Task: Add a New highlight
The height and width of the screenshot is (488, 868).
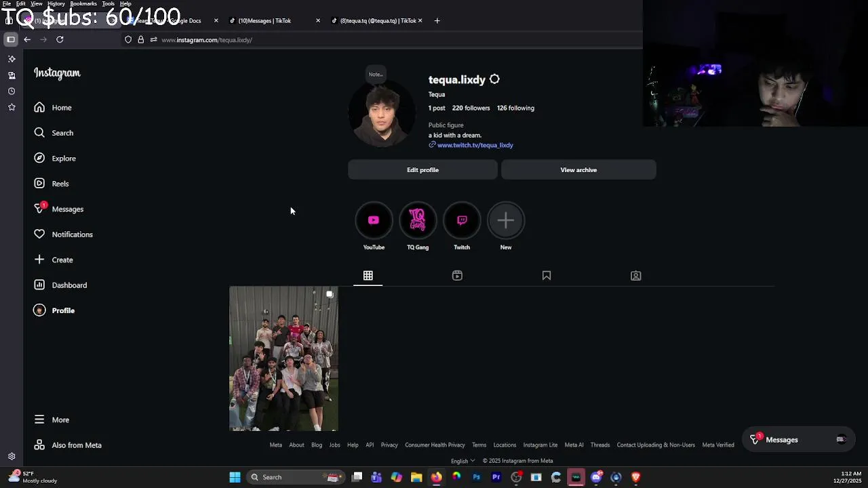Action: pos(506,221)
